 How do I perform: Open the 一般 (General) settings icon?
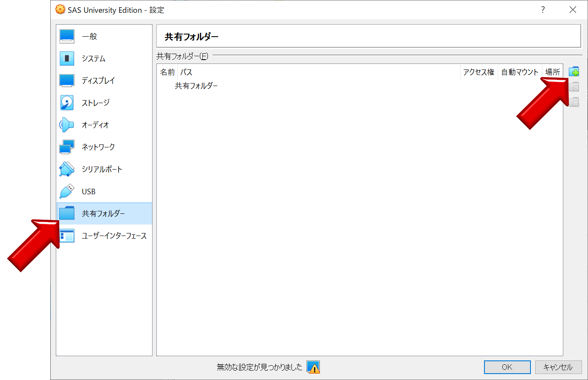pyautogui.click(x=67, y=36)
